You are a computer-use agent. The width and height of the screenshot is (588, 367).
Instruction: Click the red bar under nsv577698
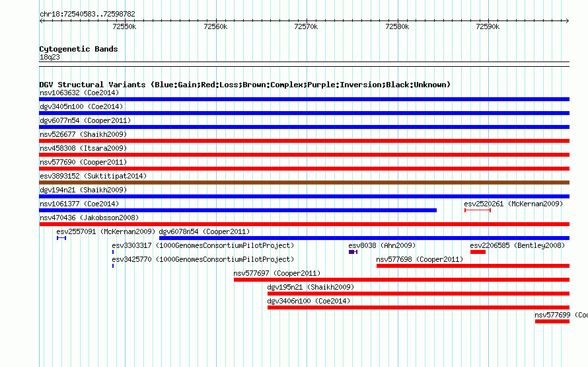[473, 266]
